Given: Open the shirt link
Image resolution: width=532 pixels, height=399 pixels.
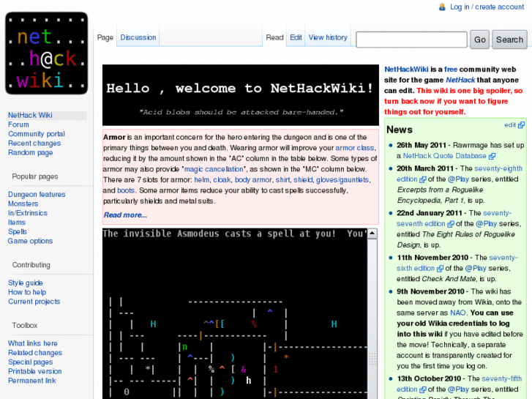Looking at the screenshot, I should pyautogui.click(x=282, y=179).
